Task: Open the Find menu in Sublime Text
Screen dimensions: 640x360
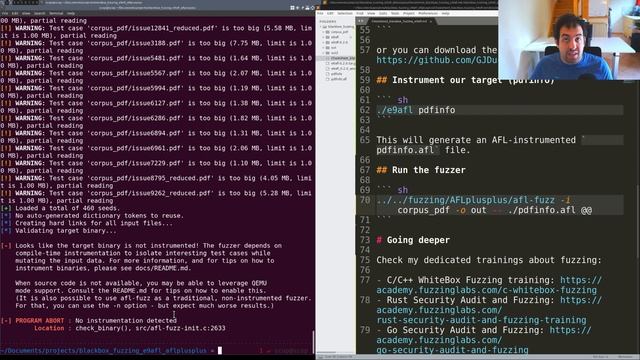Action: click(360, 13)
